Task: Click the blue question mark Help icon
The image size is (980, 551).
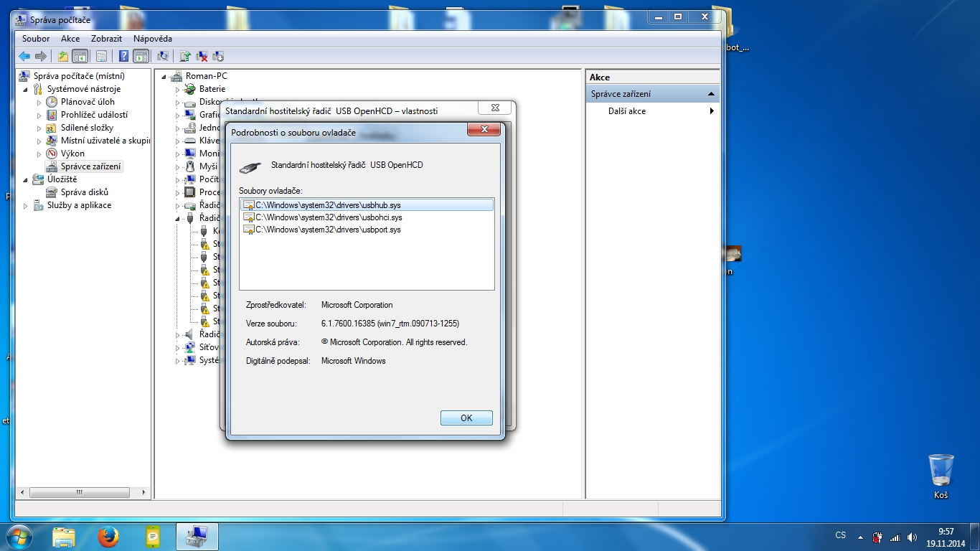Action: (123, 56)
